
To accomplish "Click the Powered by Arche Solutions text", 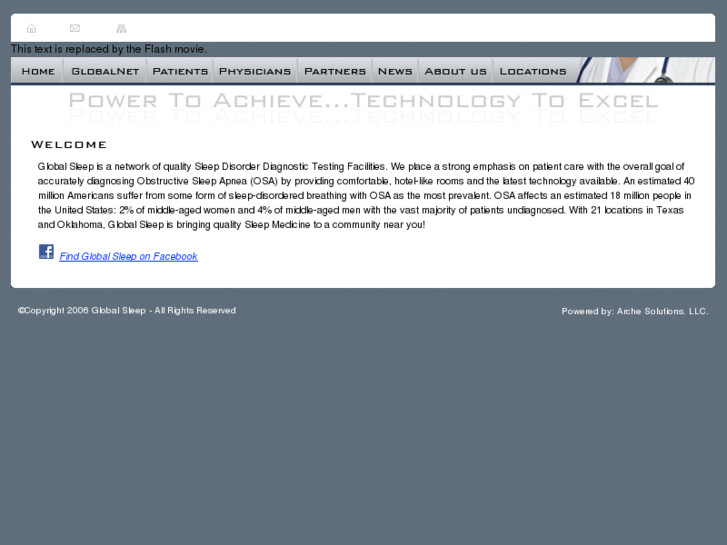I will click(x=635, y=311).
